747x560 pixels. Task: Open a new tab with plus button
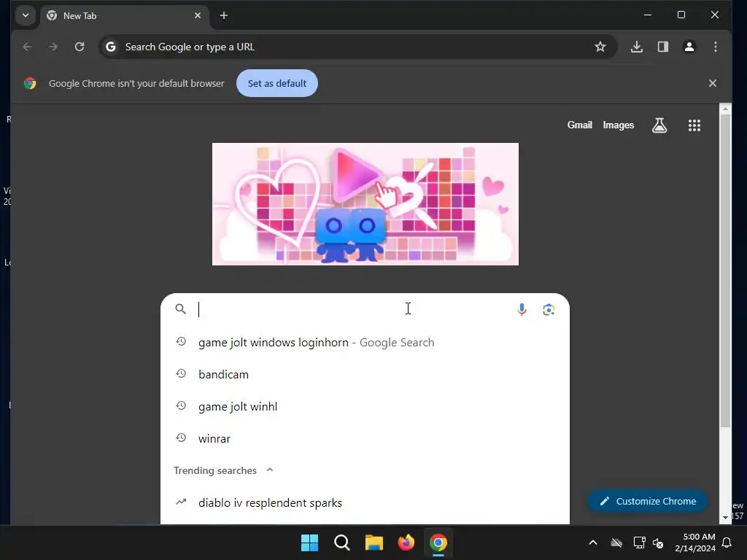[x=224, y=16]
